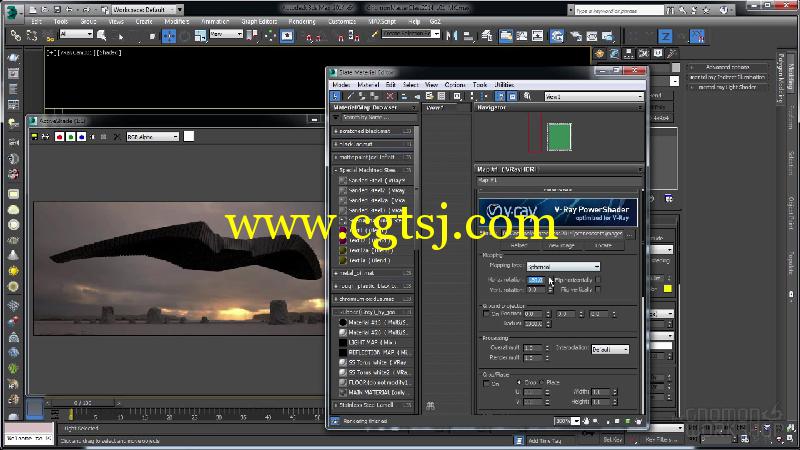Click the Save File icon in quick access toolbar
This screenshot has width=800, height=450.
click(x=57, y=9)
